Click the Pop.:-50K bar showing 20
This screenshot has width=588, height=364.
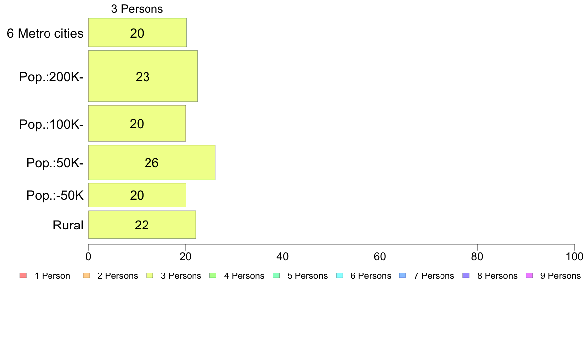click(137, 195)
